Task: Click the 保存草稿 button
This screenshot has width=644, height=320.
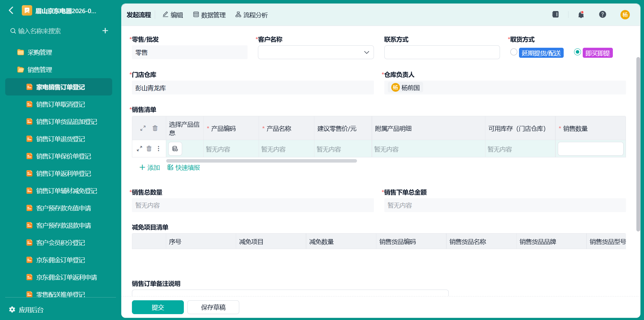Action: pyautogui.click(x=213, y=307)
